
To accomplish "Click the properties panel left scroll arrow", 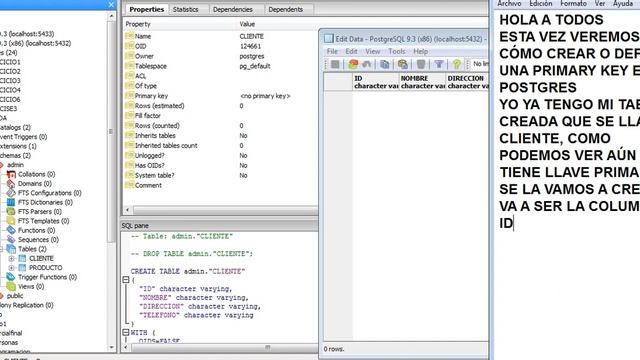I will [128, 210].
